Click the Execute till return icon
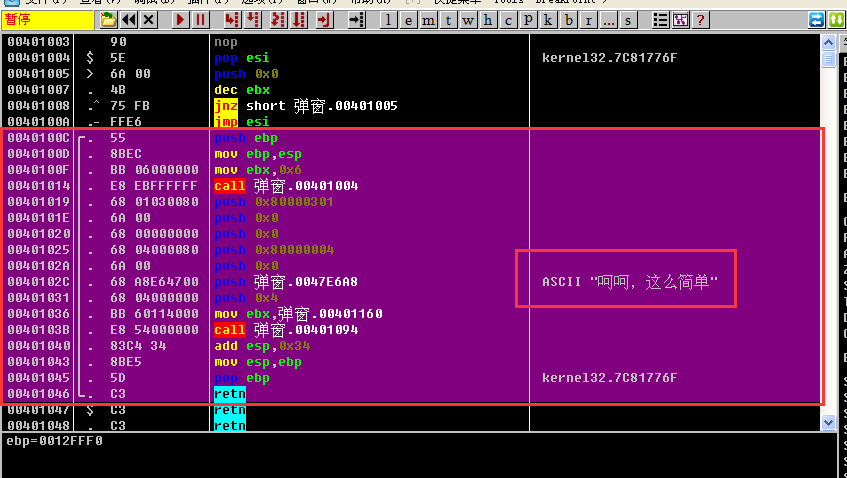Image resolution: width=847 pixels, height=478 pixels. point(324,20)
